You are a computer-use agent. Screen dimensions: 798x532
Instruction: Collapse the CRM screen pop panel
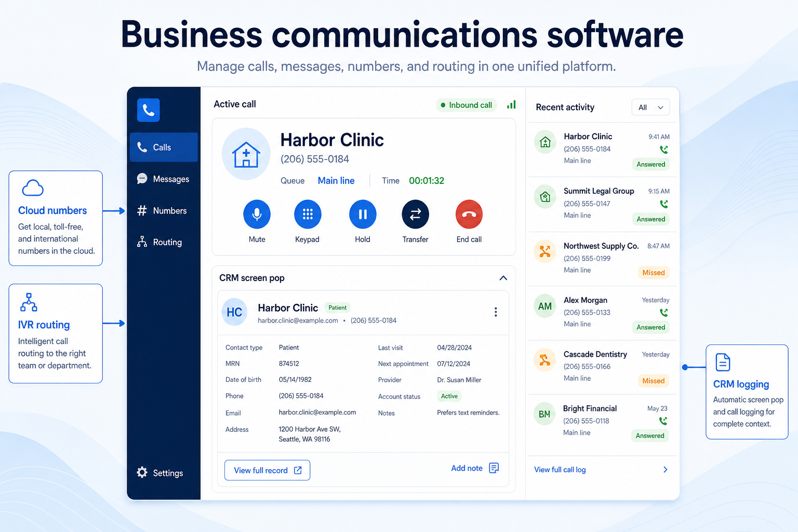[503, 278]
